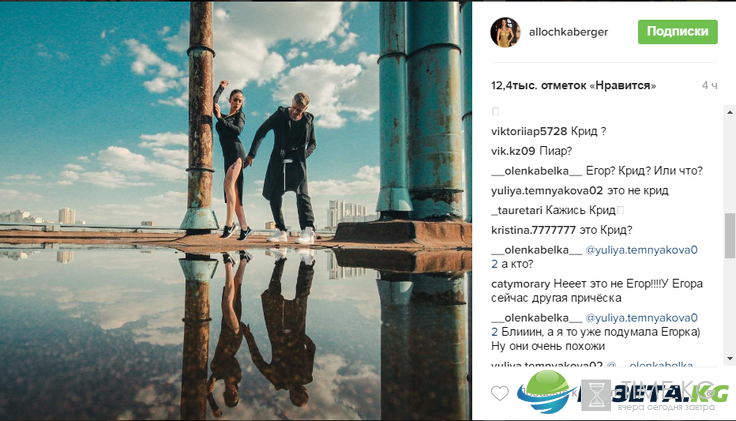Image resolution: width=736 pixels, height=421 pixels.
Task: Click the green Подписки button
Action: tap(677, 32)
